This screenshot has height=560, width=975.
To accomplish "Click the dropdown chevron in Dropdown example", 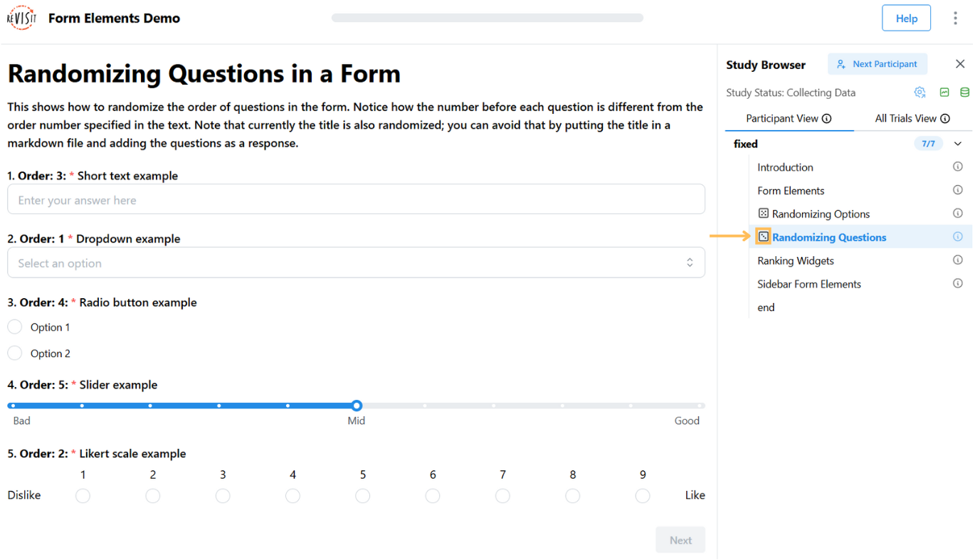I will coord(690,262).
